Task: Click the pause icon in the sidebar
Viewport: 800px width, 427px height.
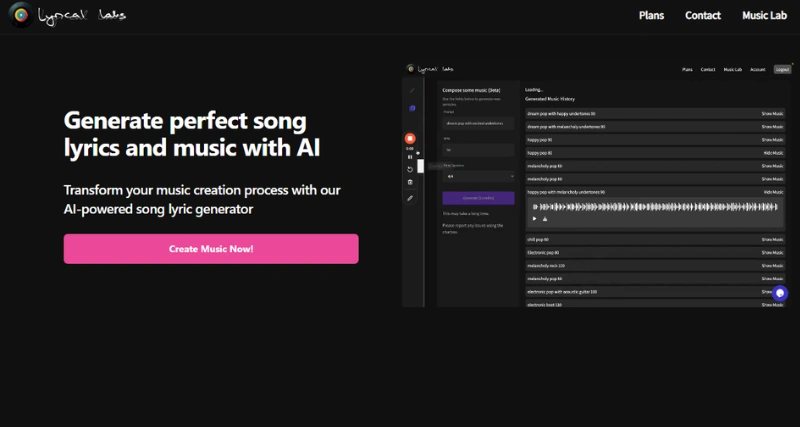Action: point(410,157)
